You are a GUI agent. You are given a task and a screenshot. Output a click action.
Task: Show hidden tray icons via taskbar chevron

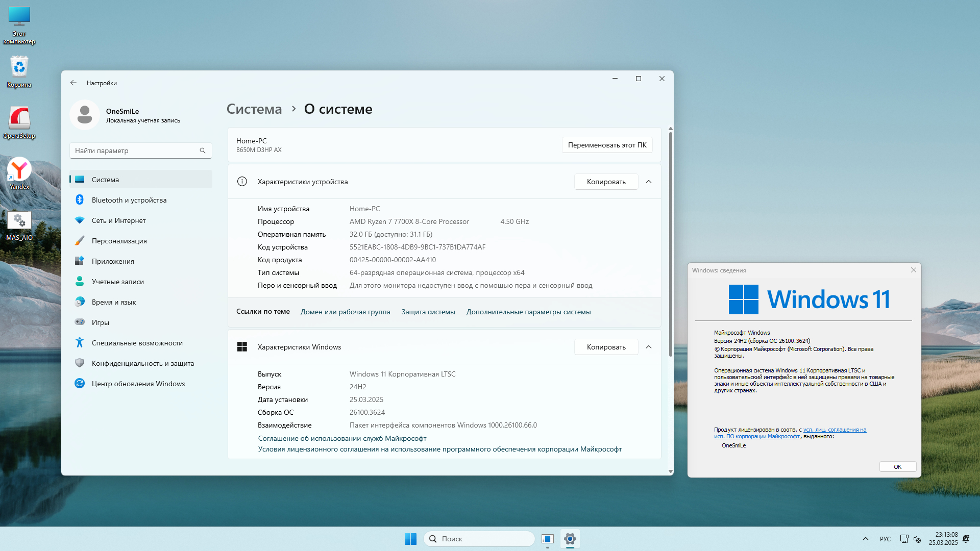pos(865,539)
